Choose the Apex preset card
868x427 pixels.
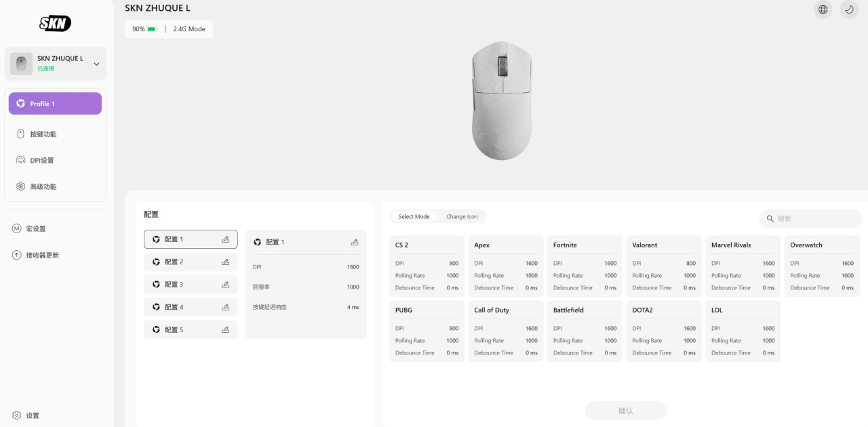pyautogui.click(x=506, y=266)
